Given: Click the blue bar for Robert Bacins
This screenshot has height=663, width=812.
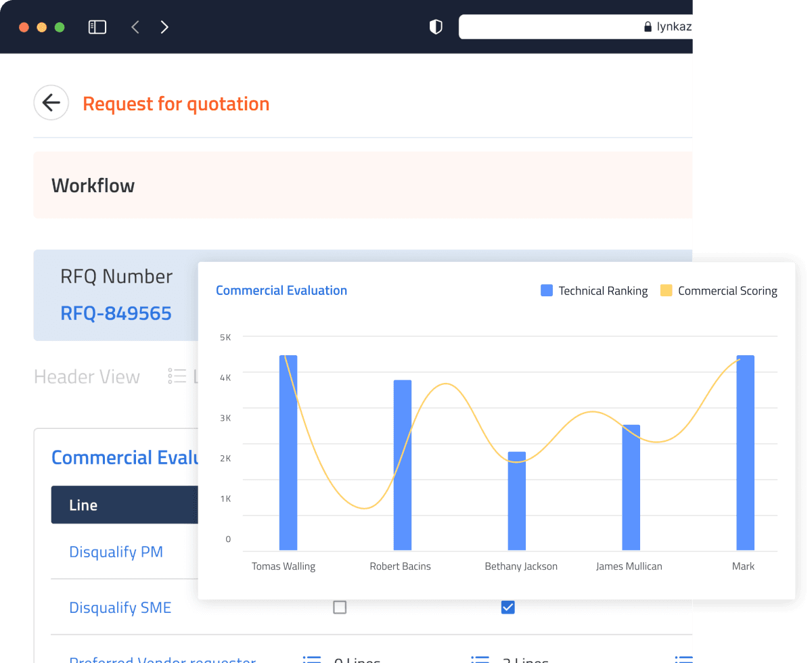Looking at the screenshot, I should pos(403,465).
